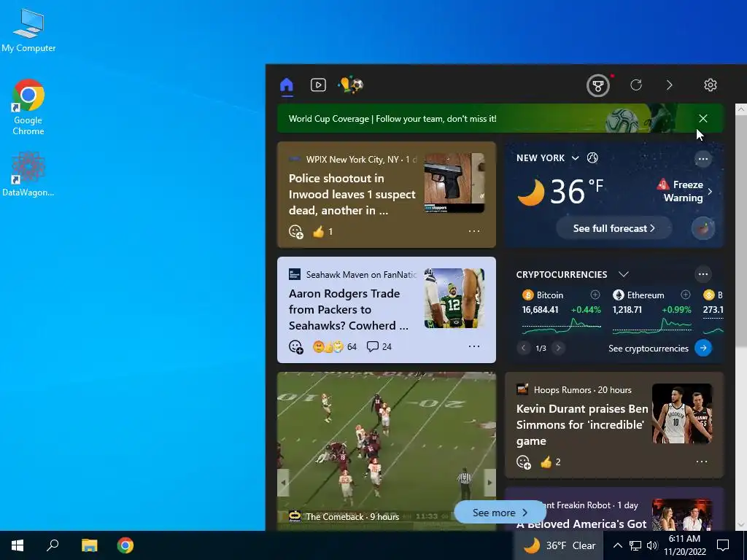This screenshot has height=560, width=747.
Task: Open the Ben Simmons photo thumbnail
Action: (x=682, y=413)
